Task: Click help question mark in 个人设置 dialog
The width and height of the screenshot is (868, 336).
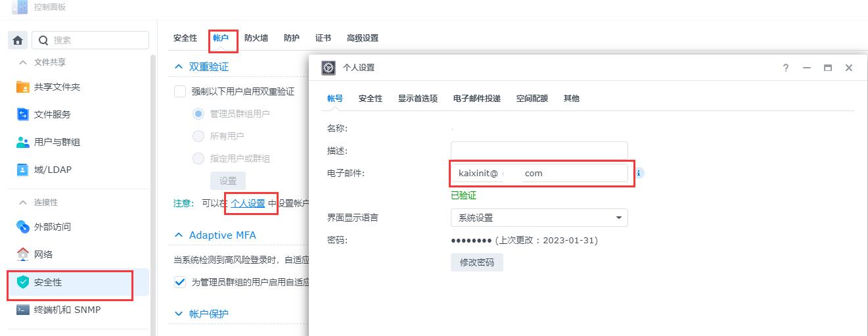Action: click(786, 68)
